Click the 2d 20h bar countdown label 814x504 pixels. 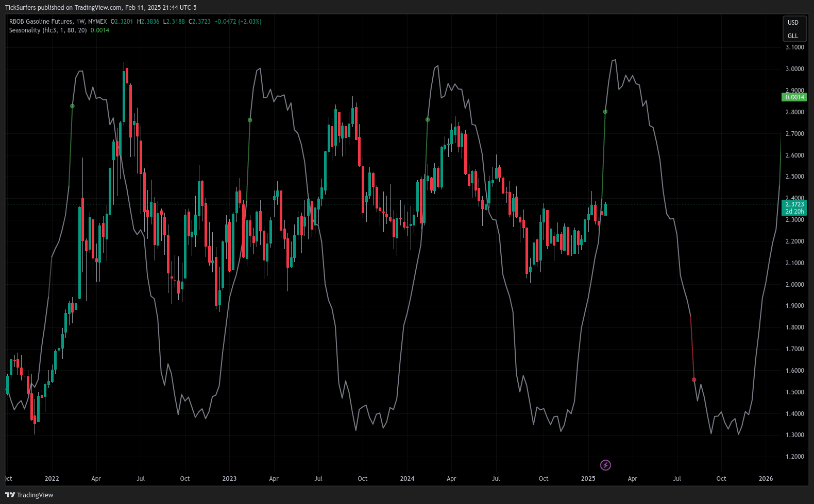[x=794, y=212]
